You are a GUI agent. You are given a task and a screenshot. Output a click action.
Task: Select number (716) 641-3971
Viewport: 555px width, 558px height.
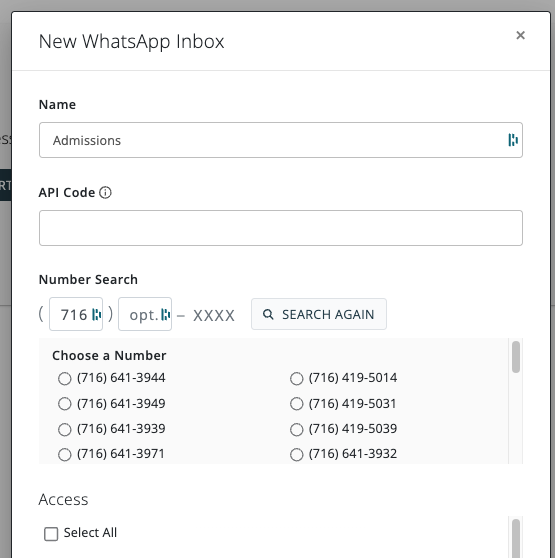pyautogui.click(x=64, y=454)
